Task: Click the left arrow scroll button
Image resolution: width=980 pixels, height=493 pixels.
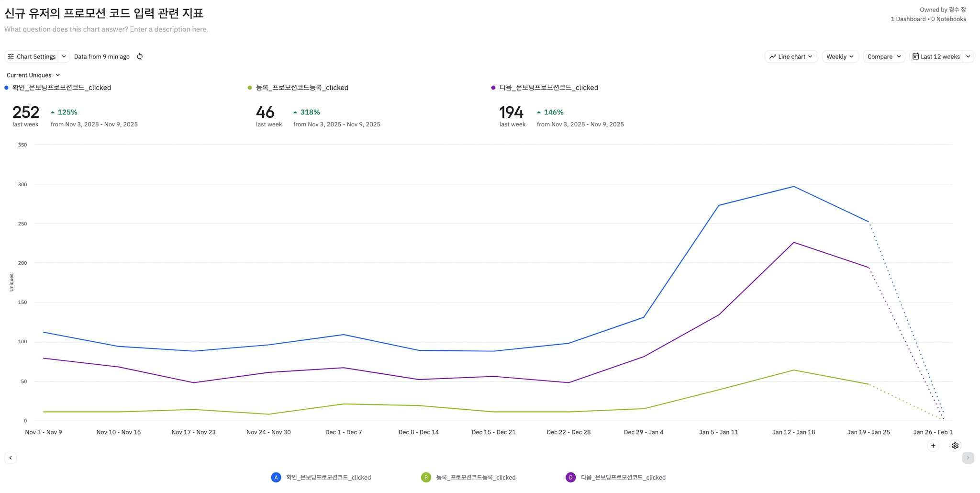Action: [x=11, y=458]
